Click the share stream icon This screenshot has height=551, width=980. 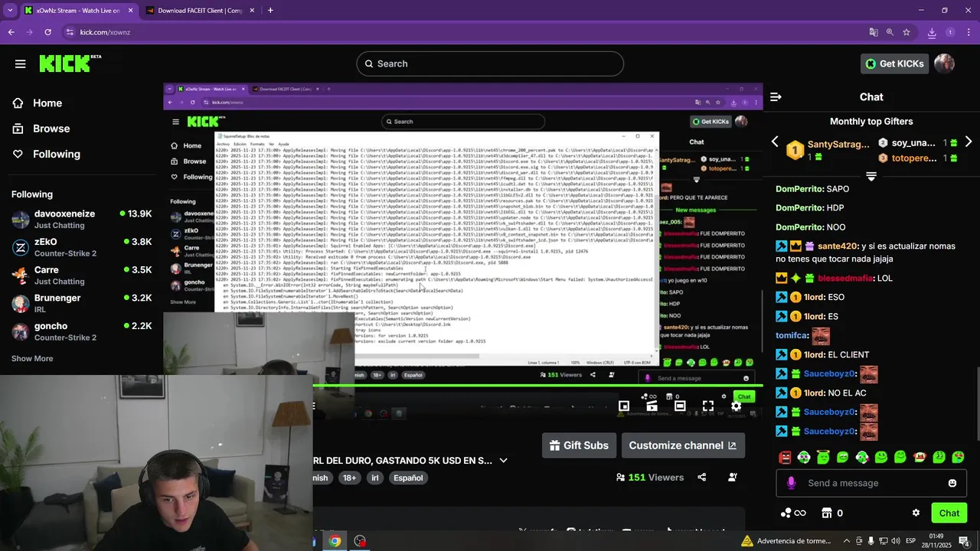[702, 478]
